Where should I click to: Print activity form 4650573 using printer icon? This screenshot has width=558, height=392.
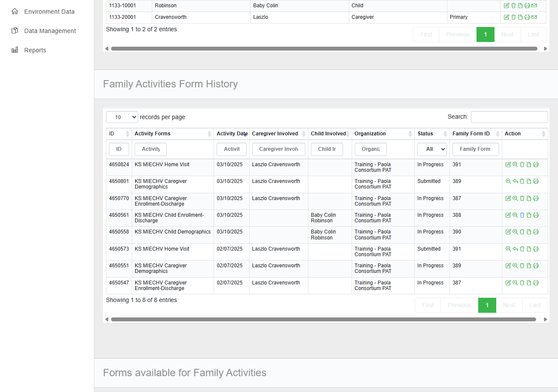point(536,249)
